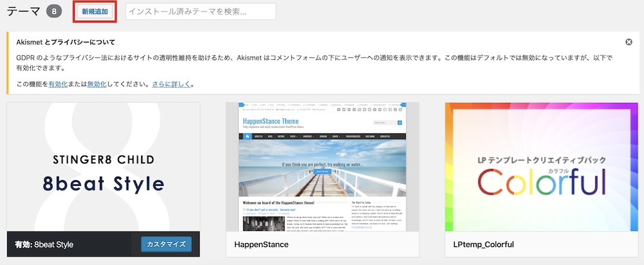This screenshot has width=644, height=265.
Task: Focus the installed themes search field
Action: tap(200, 12)
